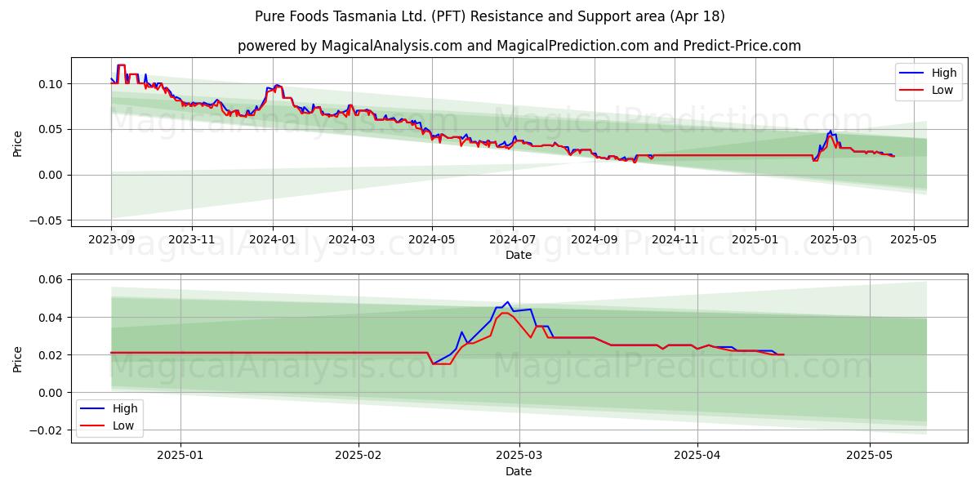This screenshot has height=490, width=980.
Task: Click the '−0.05' price tick on top chart
Action: coord(47,220)
